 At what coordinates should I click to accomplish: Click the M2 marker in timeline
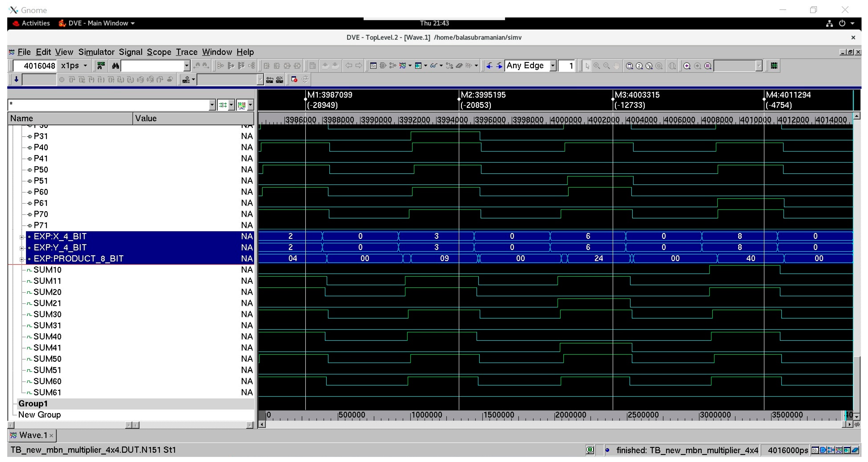(482, 95)
